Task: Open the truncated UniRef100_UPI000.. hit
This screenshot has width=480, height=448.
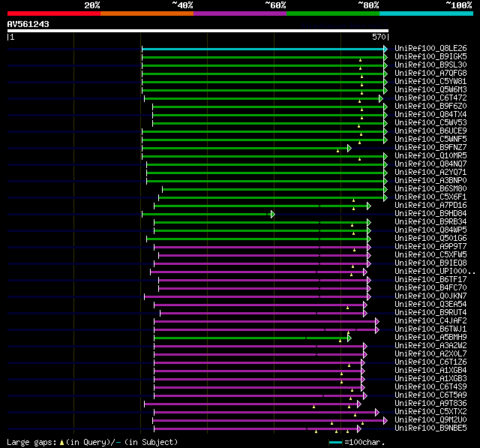Action: [435, 272]
